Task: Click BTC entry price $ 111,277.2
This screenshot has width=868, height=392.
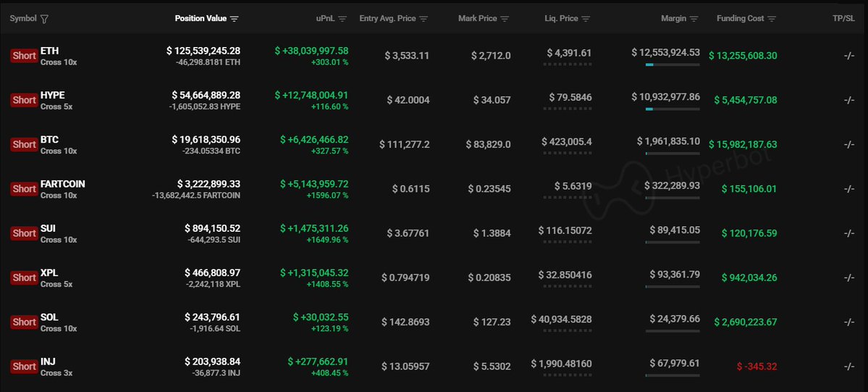Action: (x=404, y=145)
